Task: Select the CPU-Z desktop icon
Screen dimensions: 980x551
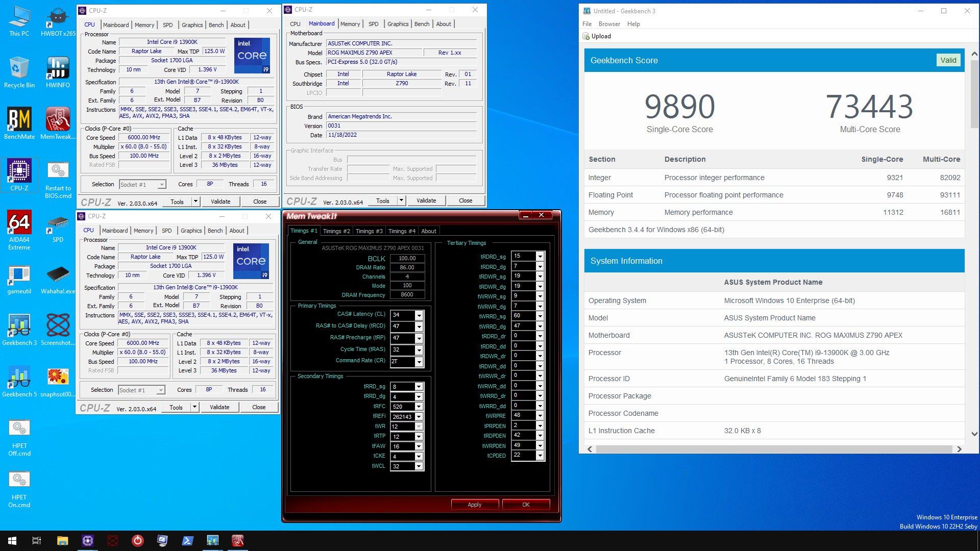Action: pyautogui.click(x=19, y=175)
